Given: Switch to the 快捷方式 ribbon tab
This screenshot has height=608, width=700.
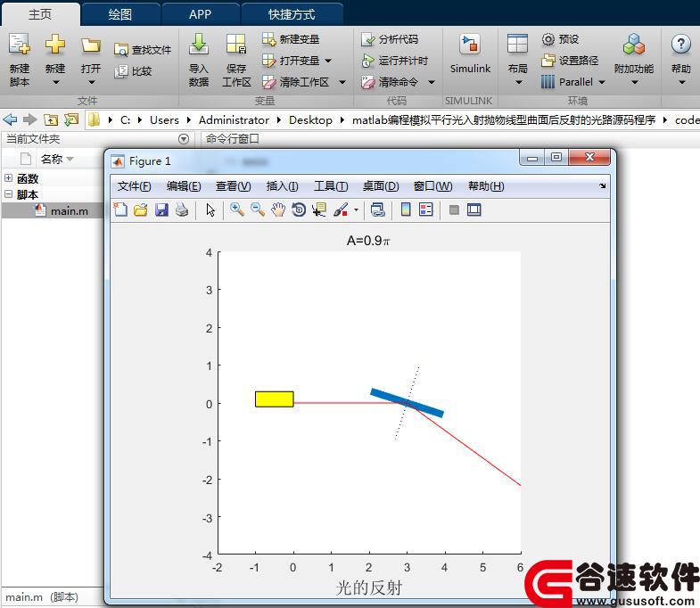Looking at the screenshot, I should pos(292,14).
